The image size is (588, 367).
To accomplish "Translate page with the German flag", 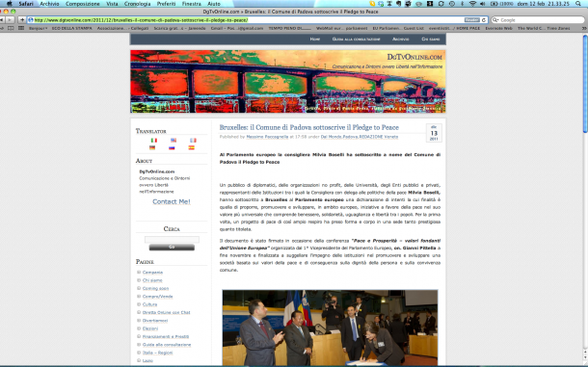I will [152, 147].
